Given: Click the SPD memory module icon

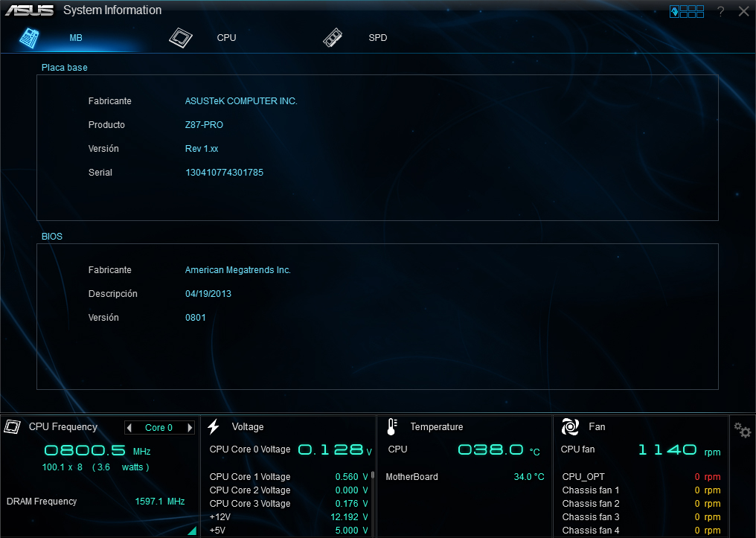Looking at the screenshot, I should pos(333,38).
